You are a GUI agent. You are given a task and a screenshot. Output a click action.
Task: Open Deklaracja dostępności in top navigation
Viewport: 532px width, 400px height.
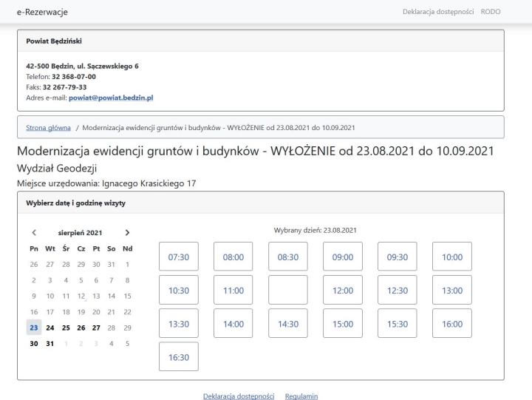click(x=438, y=12)
